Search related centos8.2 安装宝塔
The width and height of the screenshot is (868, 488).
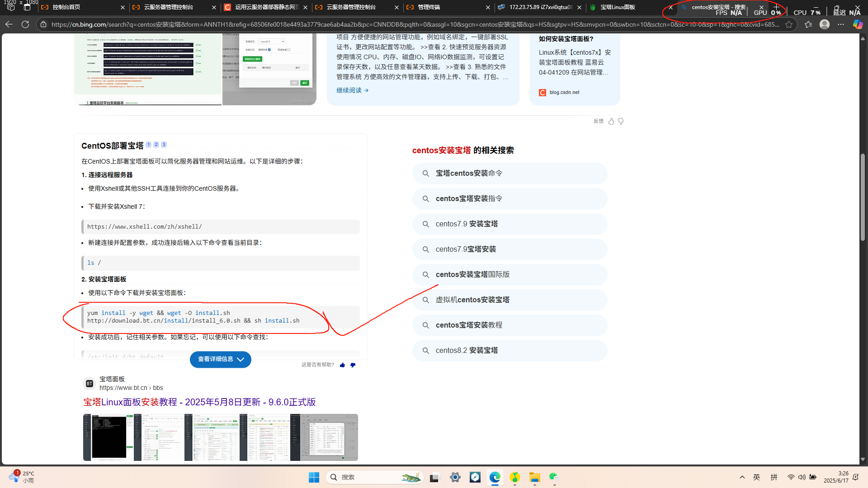click(x=509, y=350)
